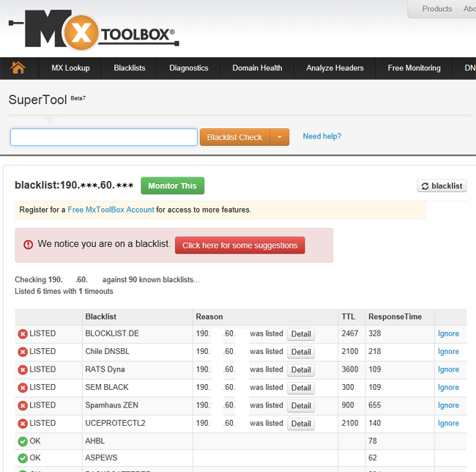
Task: Open the Blacklists menu item
Action: click(x=130, y=67)
